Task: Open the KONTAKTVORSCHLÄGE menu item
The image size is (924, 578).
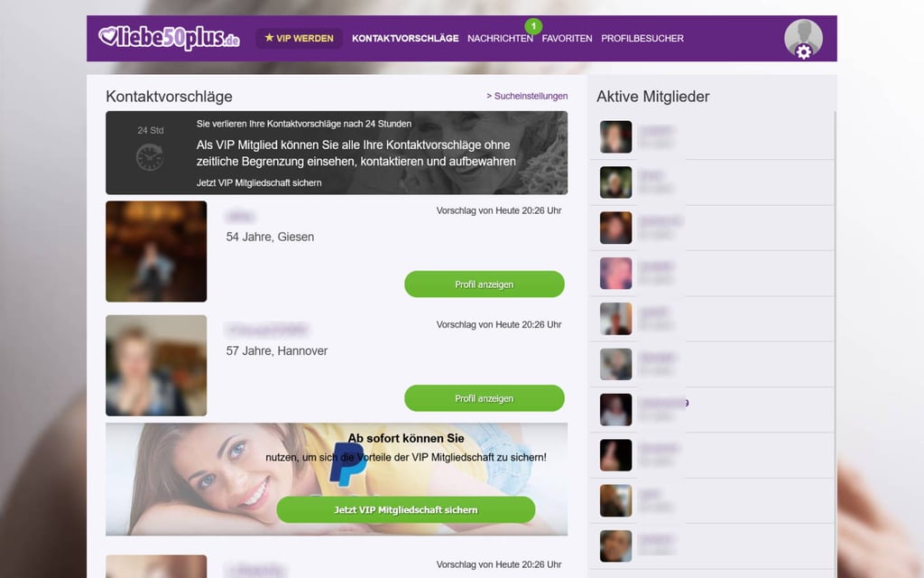Action: pyautogui.click(x=405, y=38)
